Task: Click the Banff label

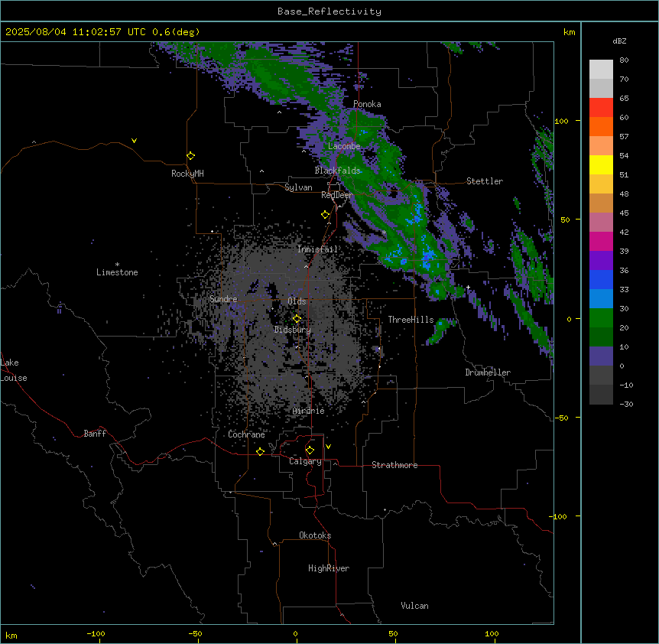Action: tap(95, 434)
